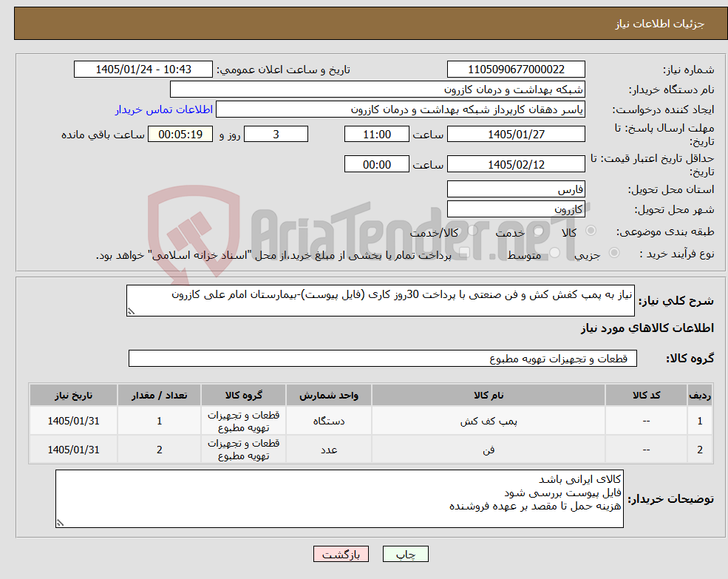This screenshot has width=728, height=579.
Task: Click column header تعداد / مقدار
Action: pos(159,395)
